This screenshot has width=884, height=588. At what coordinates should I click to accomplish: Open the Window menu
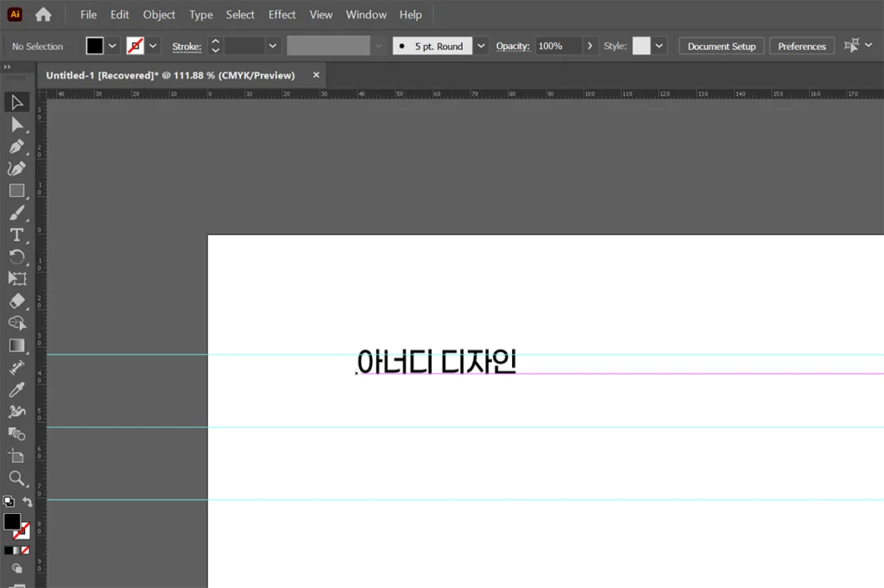click(366, 15)
